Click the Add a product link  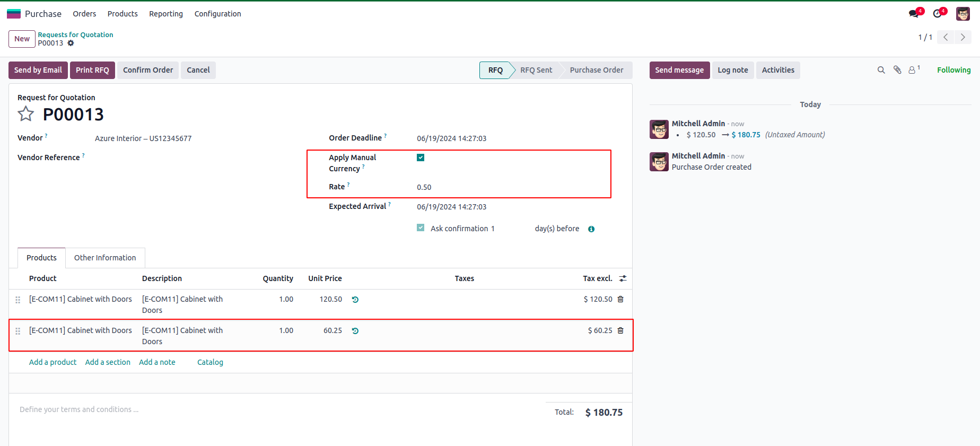(52, 362)
